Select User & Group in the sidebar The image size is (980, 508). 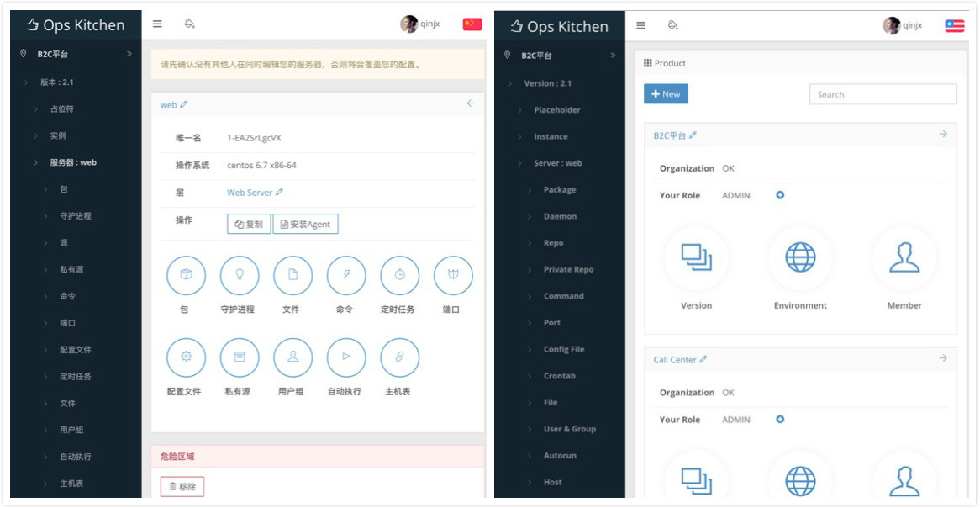pyautogui.click(x=569, y=429)
